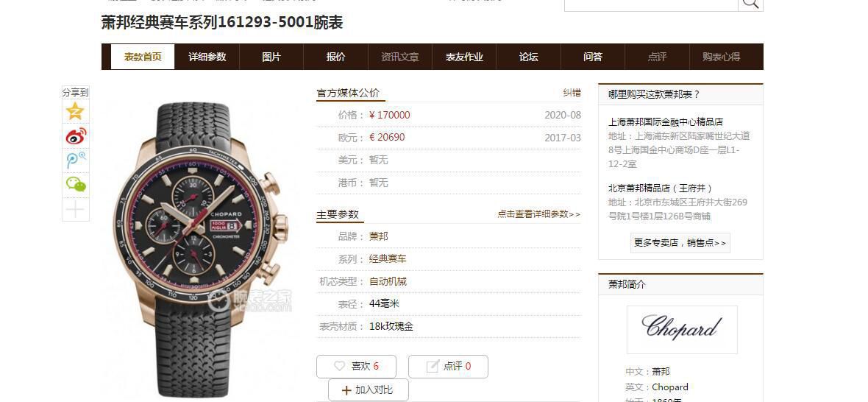Switch to the 图片 tab
868x402 pixels.
click(271, 57)
